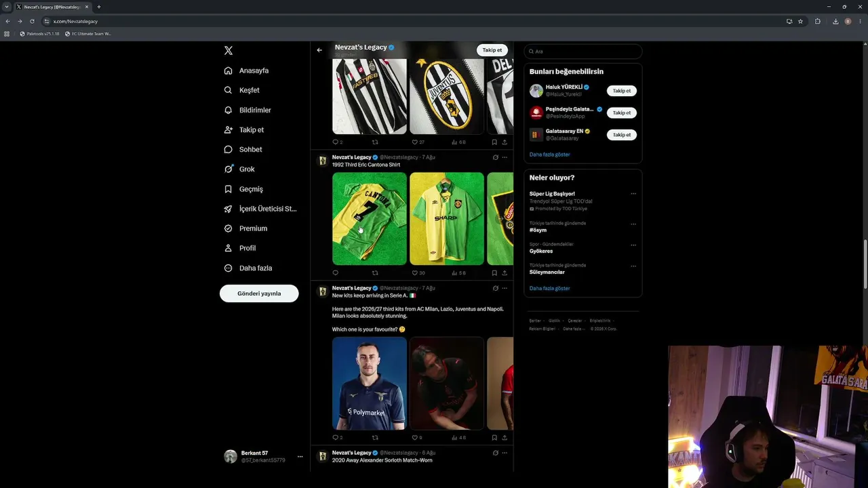The image size is (868, 488).
Task: Bookmark the Serie A new kits post
Action: coord(494,438)
